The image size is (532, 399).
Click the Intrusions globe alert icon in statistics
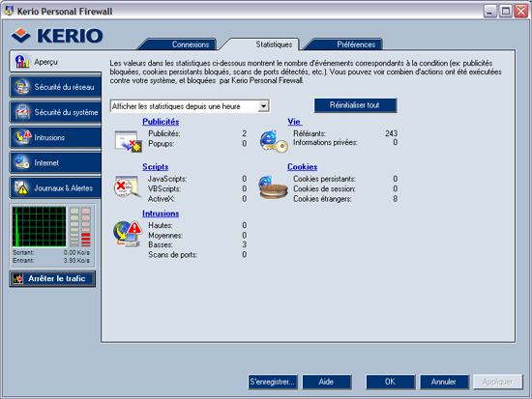[x=128, y=234]
